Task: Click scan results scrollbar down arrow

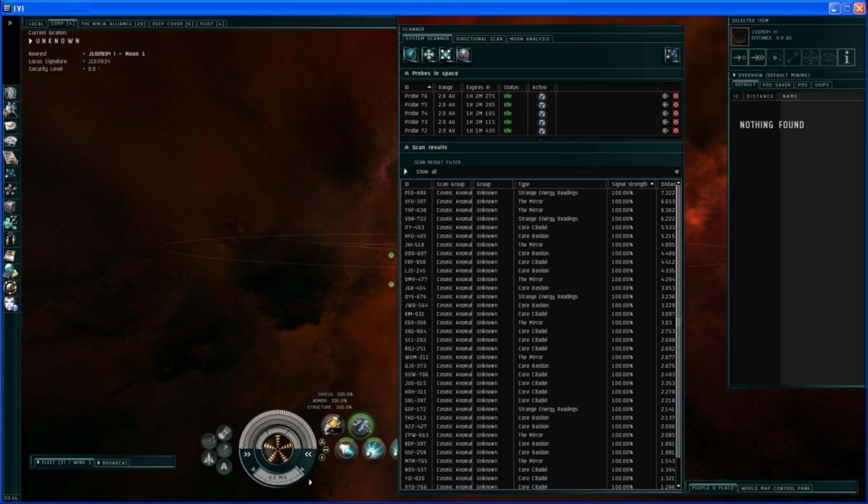Action: (x=678, y=487)
